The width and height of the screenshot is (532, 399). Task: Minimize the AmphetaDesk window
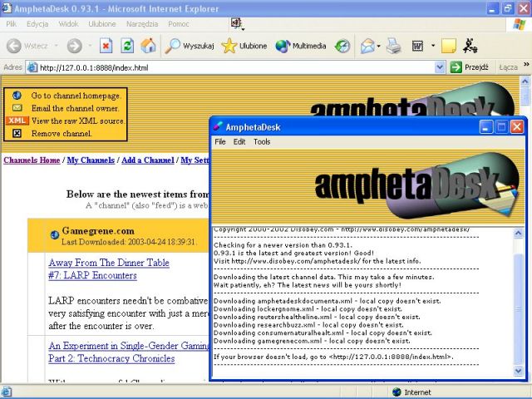[x=485, y=127]
